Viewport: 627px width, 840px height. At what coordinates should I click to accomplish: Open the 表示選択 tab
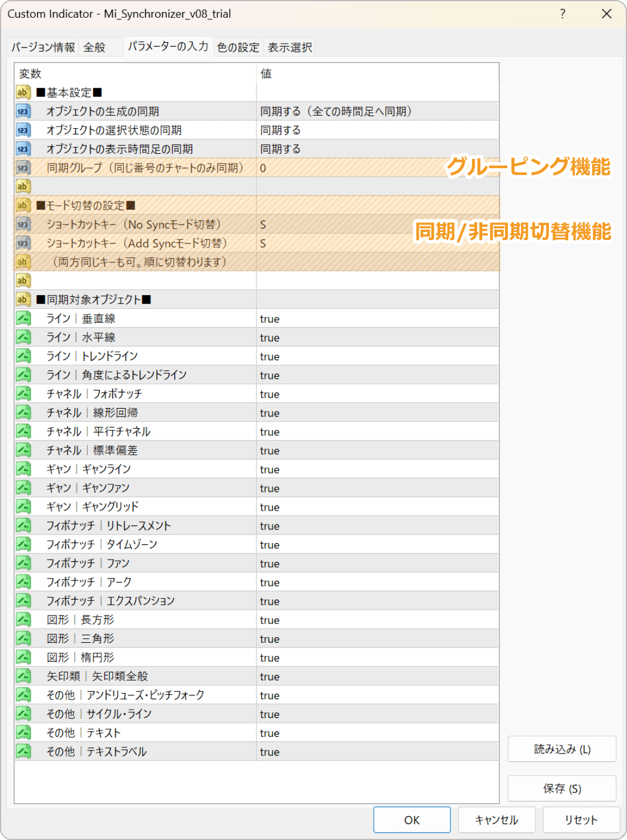290,47
